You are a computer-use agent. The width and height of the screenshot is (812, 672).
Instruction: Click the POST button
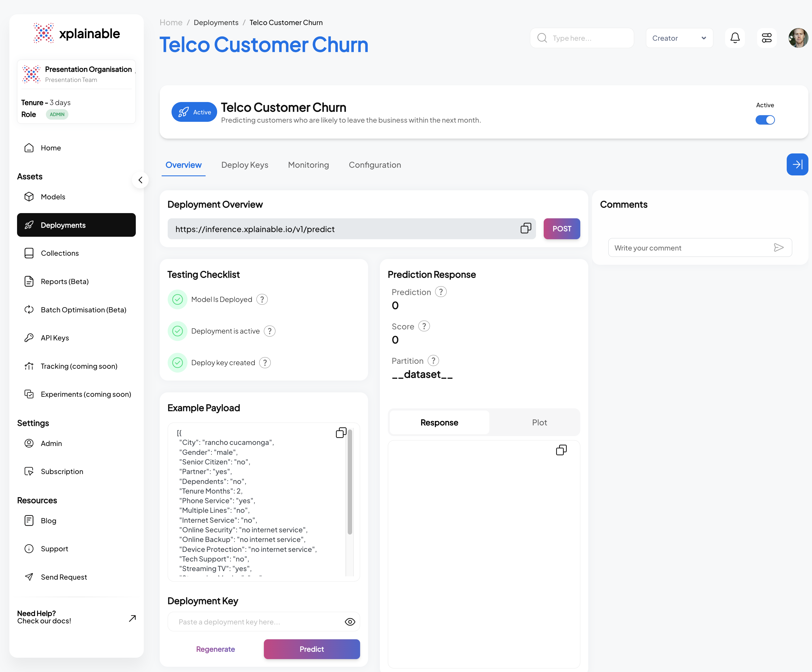click(561, 229)
